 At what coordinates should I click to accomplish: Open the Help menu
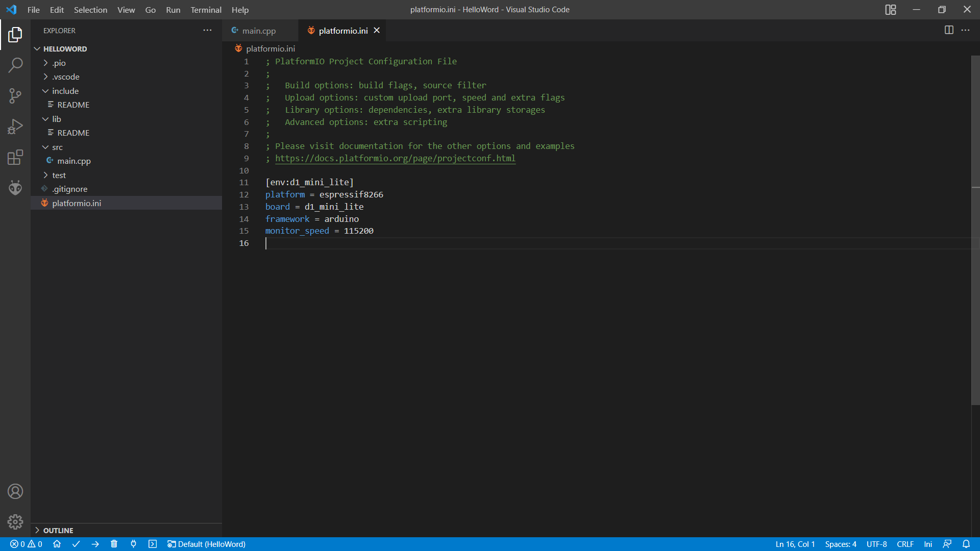pyautogui.click(x=240, y=10)
